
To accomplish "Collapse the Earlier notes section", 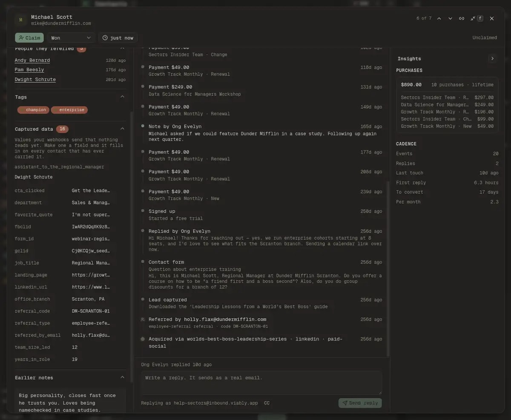I will coord(122,377).
